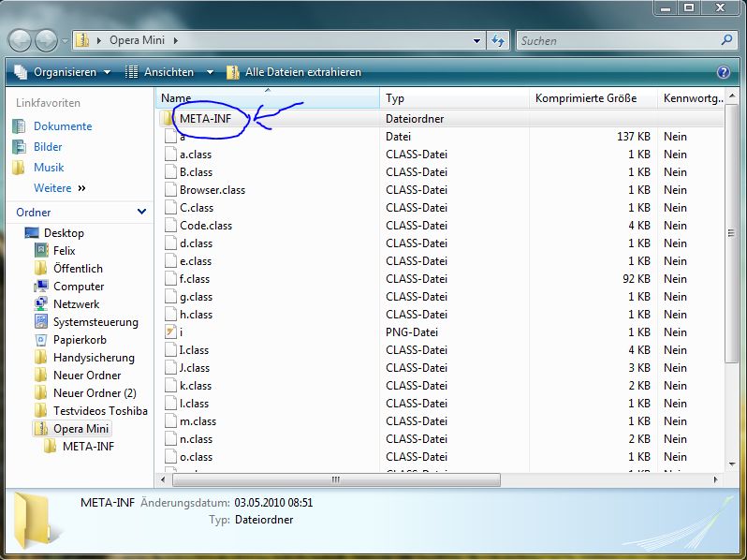
Task: Click the vertical scrollbar down arrow
Action: [732, 464]
